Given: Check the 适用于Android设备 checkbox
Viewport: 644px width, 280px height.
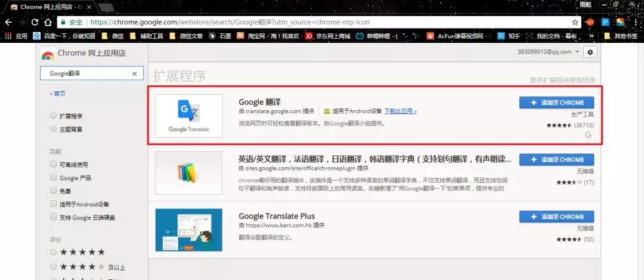Looking at the screenshot, I should point(54,204).
